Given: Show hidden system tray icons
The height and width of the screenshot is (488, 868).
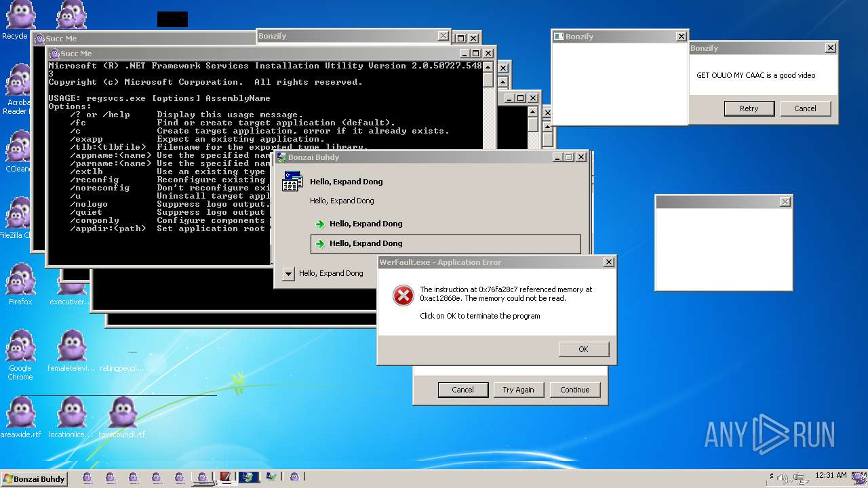Looking at the screenshot, I should click(772, 476).
